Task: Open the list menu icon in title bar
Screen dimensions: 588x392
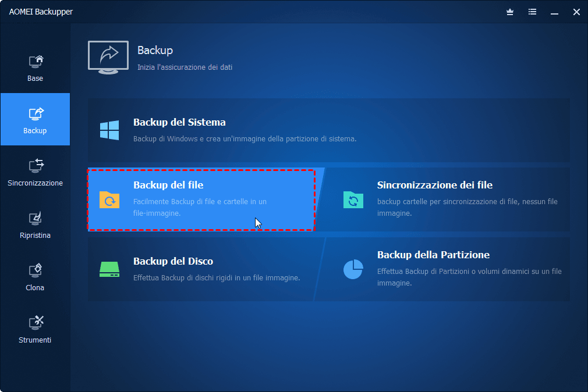Action: (532, 12)
